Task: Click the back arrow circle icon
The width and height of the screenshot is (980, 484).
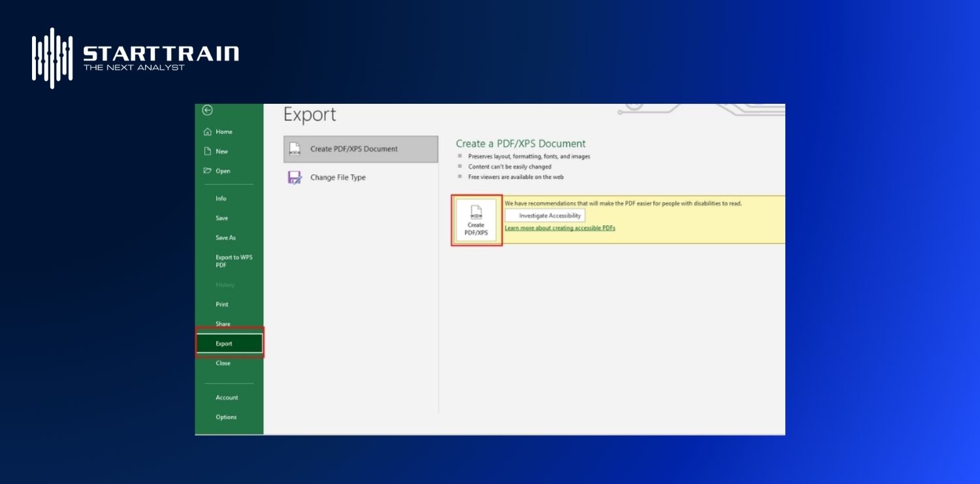Action: pos(207,110)
